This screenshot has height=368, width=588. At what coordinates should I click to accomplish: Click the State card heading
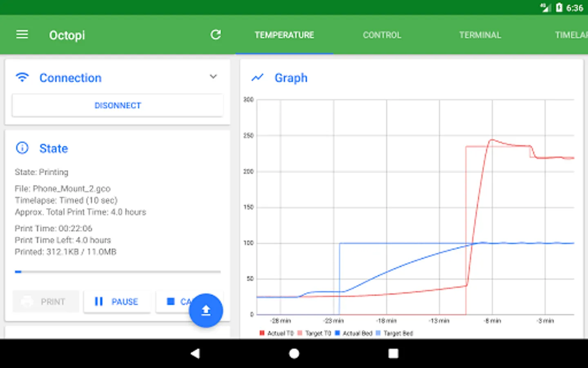53,148
